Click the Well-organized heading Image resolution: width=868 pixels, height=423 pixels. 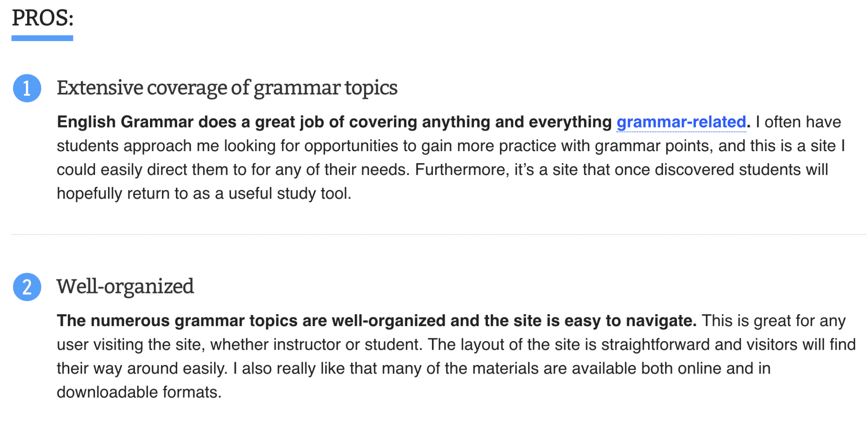125,287
